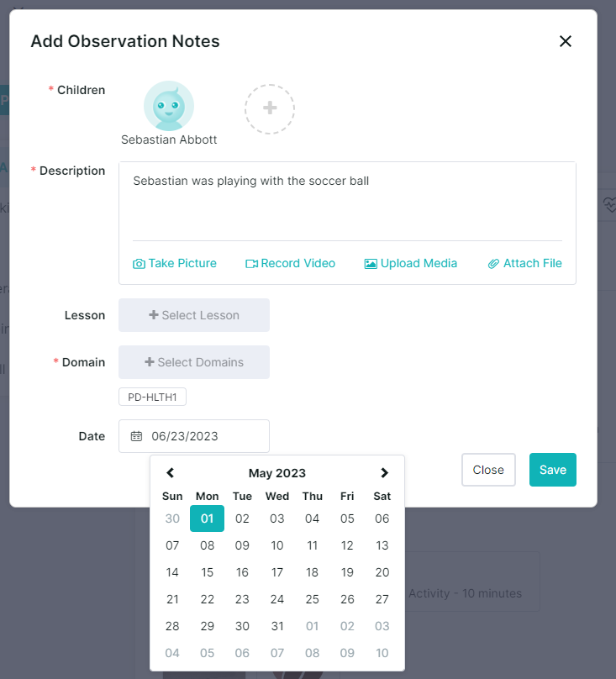Pick May 31 in the date picker
Screen dimensions: 616x679
click(x=277, y=626)
